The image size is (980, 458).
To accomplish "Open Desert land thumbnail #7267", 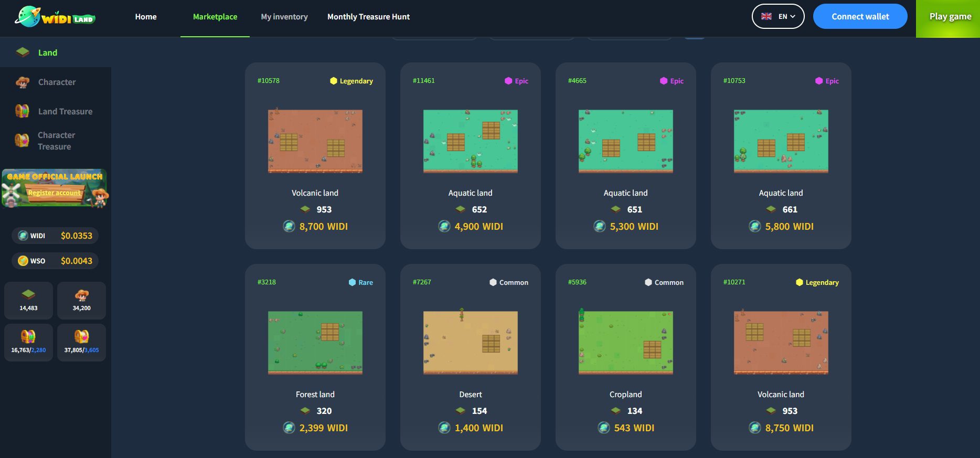I will (x=471, y=343).
